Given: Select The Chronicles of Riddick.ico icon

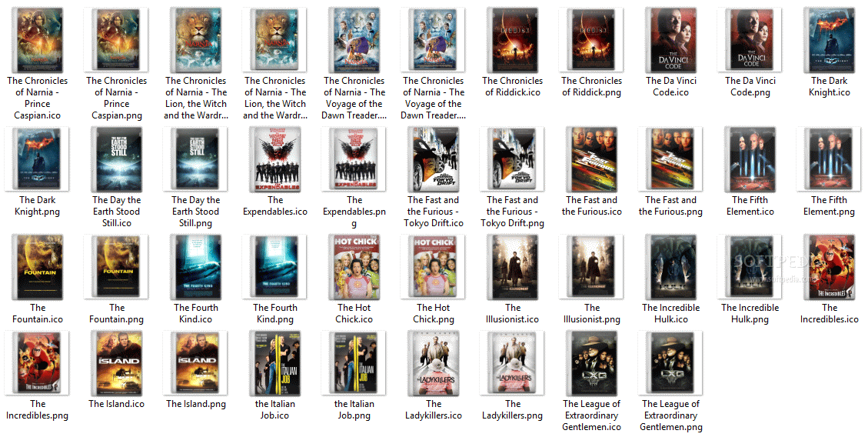Looking at the screenshot, I should point(512,41).
